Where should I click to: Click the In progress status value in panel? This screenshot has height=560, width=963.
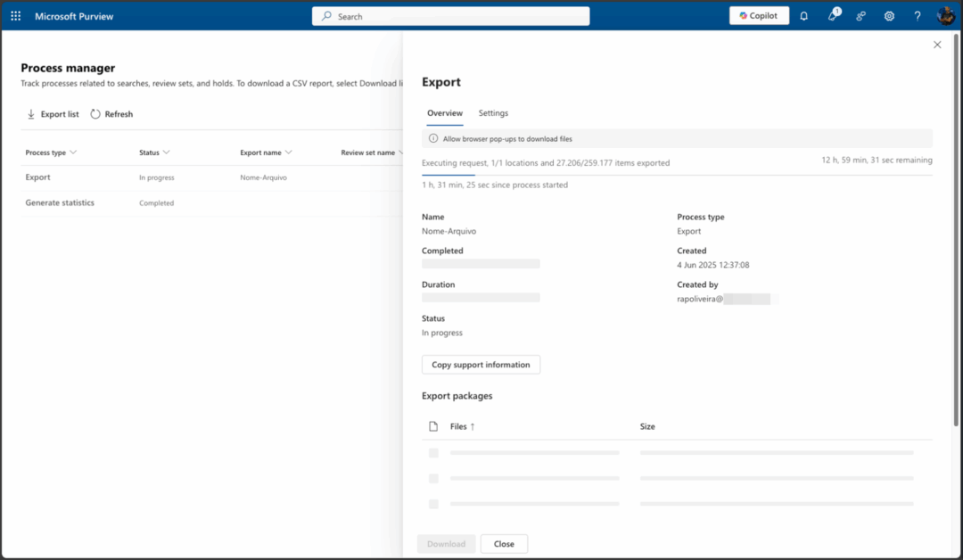coord(442,333)
